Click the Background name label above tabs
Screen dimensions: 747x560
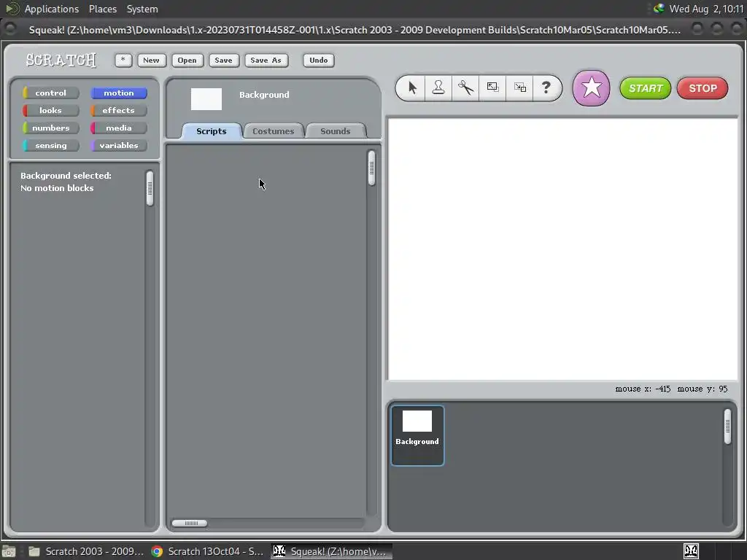coord(264,95)
